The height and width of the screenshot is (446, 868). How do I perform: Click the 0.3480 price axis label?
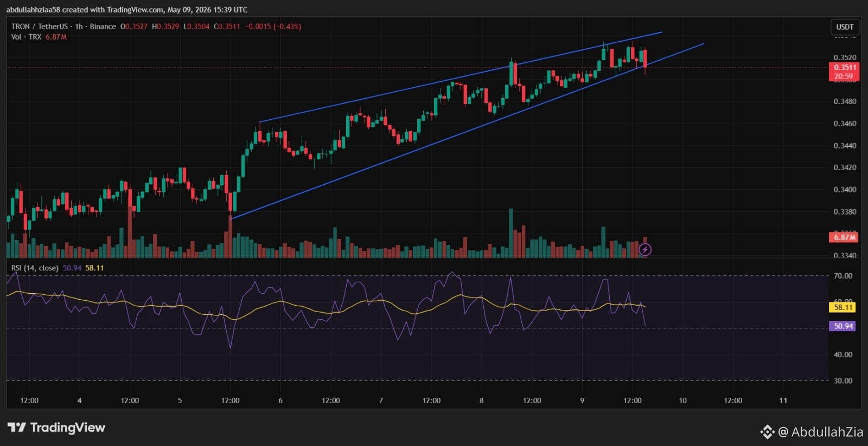click(x=845, y=101)
